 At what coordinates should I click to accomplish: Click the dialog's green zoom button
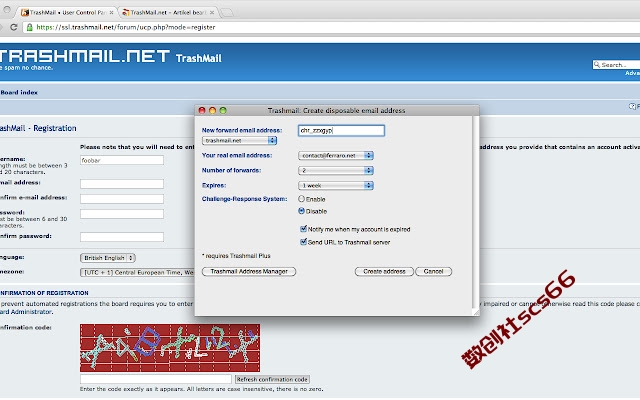click(223, 111)
